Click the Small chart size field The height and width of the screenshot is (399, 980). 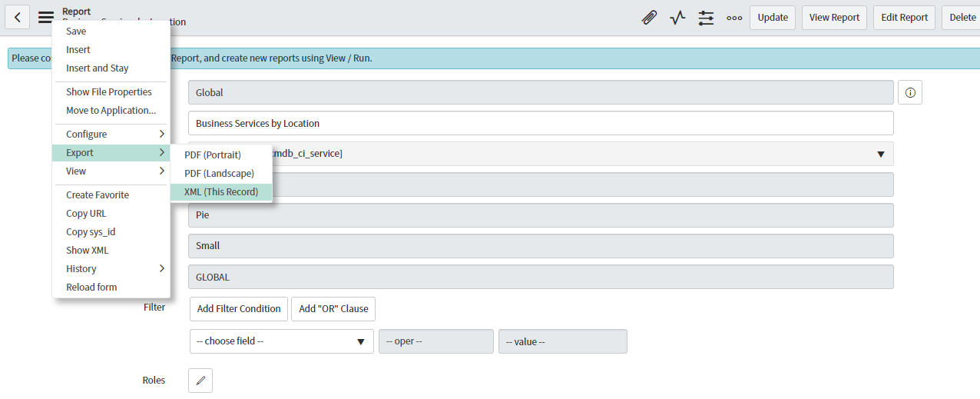coord(541,246)
